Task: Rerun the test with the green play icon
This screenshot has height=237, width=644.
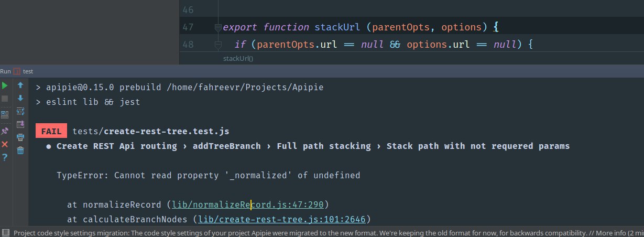Action: (x=5, y=85)
